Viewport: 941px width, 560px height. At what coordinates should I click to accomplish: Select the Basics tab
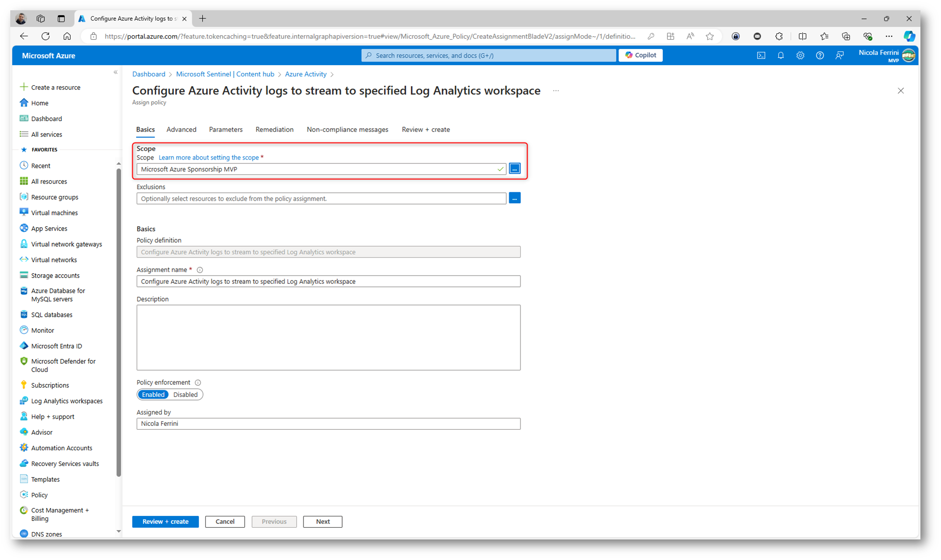pyautogui.click(x=145, y=130)
